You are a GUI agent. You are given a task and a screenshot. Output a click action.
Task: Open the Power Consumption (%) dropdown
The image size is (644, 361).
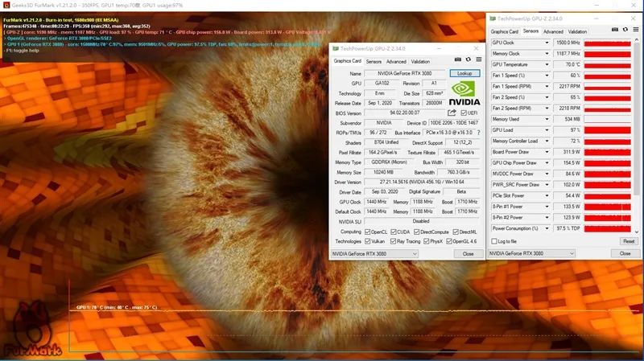click(x=547, y=228)
